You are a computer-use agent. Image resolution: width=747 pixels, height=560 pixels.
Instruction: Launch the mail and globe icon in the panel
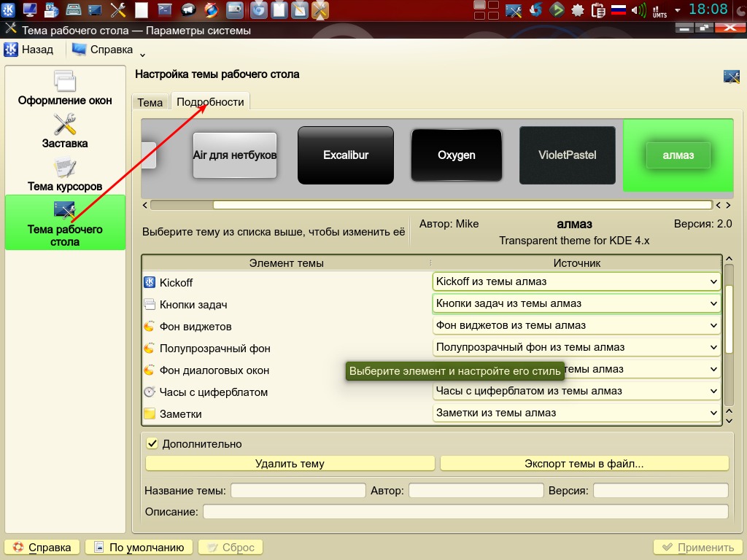tap(52, 9)
